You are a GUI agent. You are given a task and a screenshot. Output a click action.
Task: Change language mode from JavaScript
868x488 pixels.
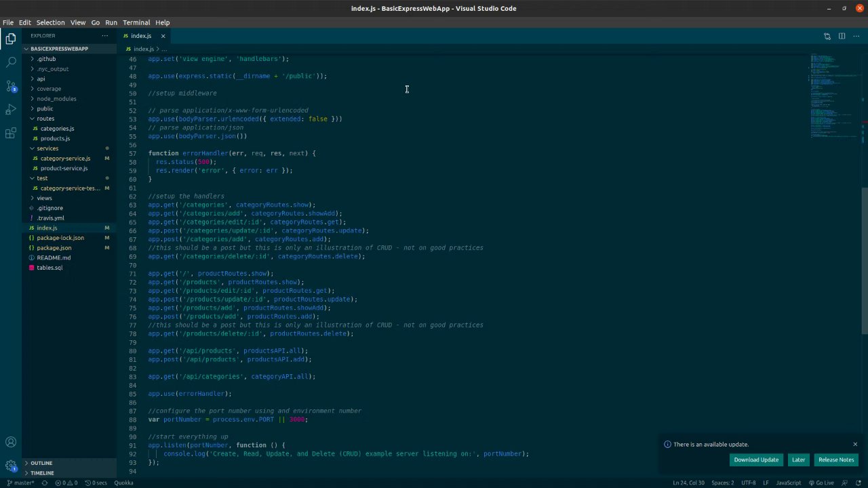[x=789, y=483]
